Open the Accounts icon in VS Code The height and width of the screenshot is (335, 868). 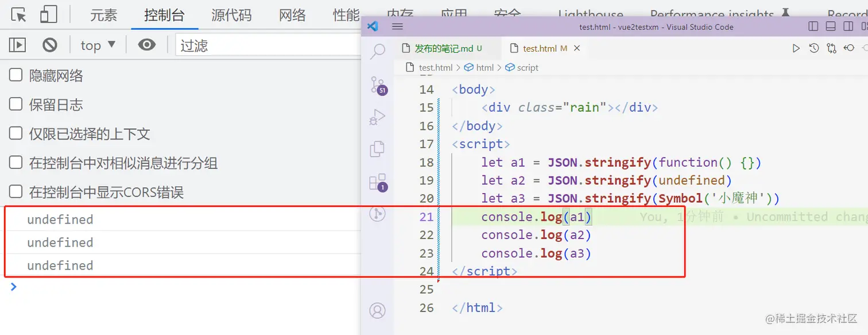(x=377, y=311)
